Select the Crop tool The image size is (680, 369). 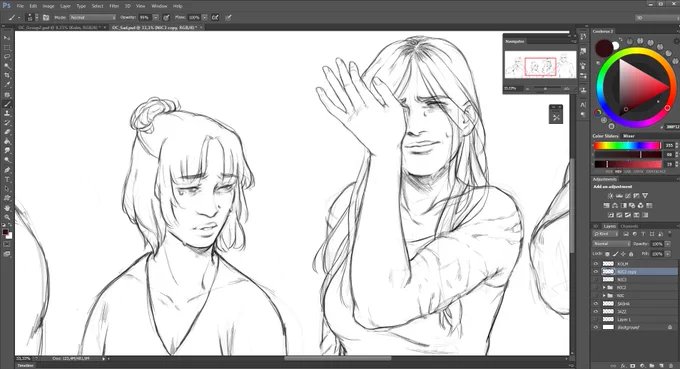point(7,75)
